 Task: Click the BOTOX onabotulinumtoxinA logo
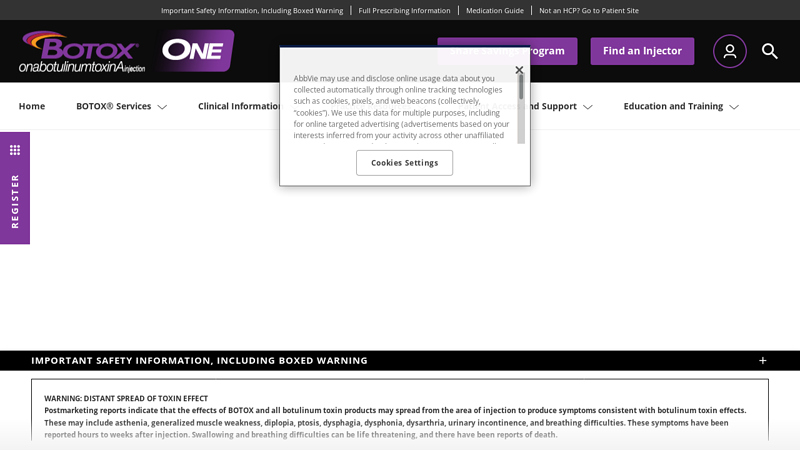(x=82, y=52)
